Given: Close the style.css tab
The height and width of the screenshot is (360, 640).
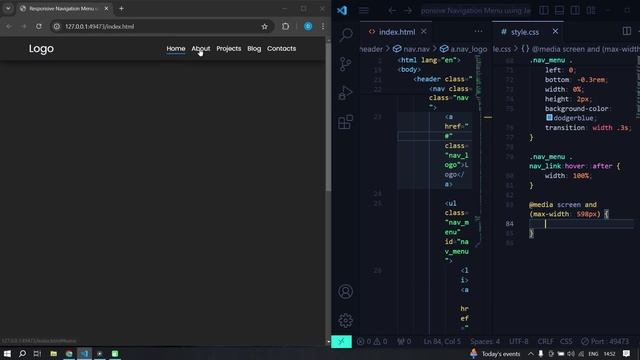Looking at the screenshot, I should (x=555, y=31).
